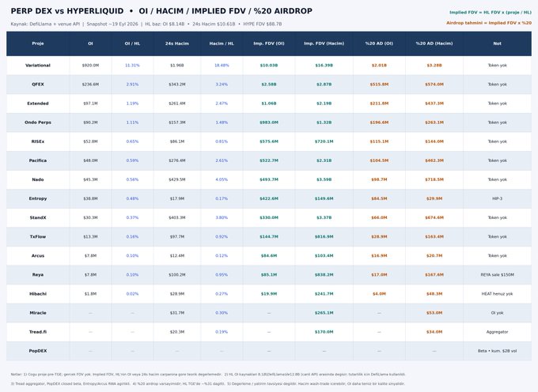Screen dimensions: 538x392
Task: Select the 'Extended' project name
Action: pyautogui.click(x=38, y=104)
